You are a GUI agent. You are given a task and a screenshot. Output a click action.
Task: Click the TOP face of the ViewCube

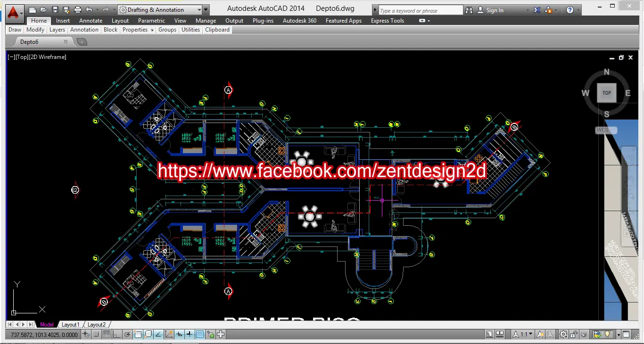607,93
